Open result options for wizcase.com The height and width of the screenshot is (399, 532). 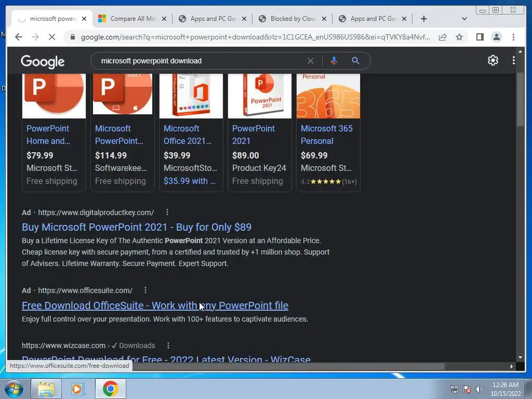tap(168, 345)
